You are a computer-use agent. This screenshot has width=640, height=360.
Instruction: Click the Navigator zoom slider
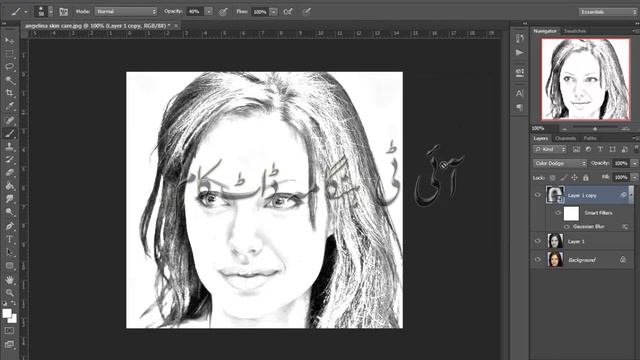595,129
